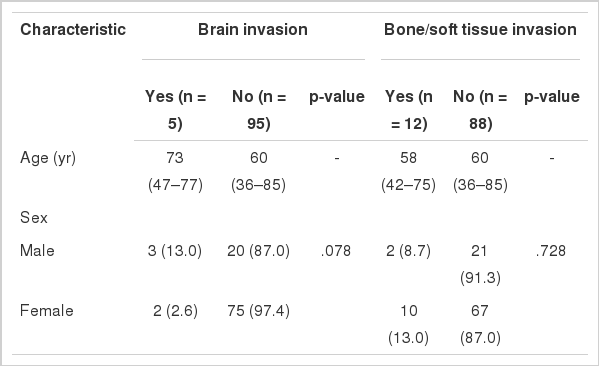
Task: Click the 2 (8.7) male cell
Action: click(408, 251)
